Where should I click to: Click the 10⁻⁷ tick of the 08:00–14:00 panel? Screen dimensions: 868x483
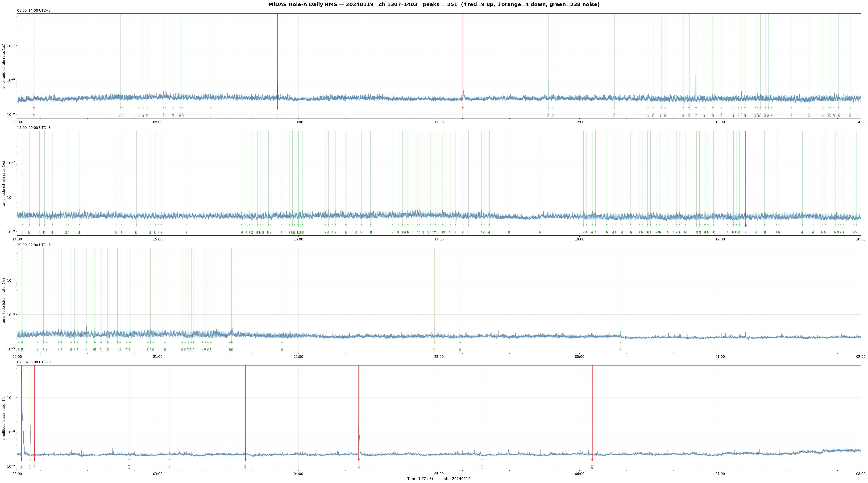pos(11,45)
